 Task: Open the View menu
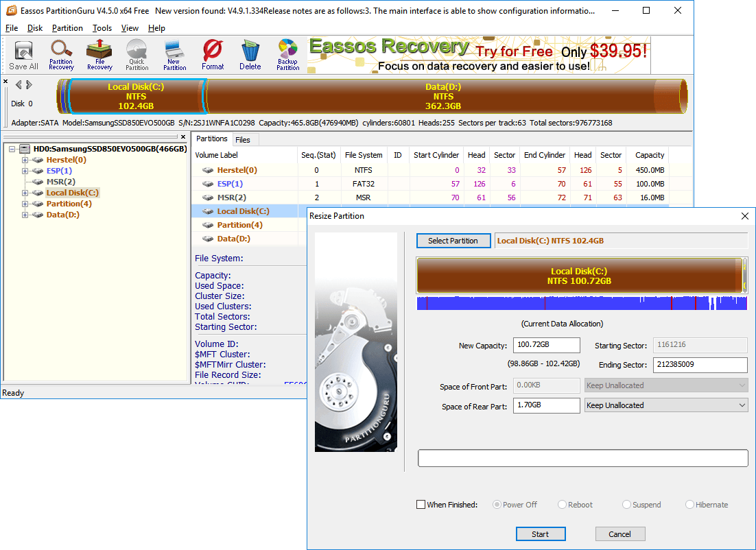tap(130, 28)
